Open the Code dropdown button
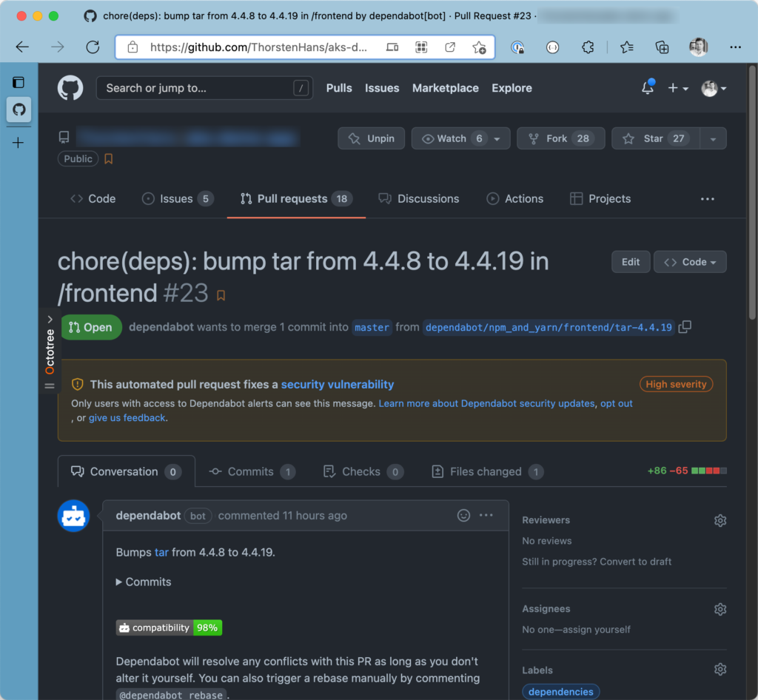The width and height of the screenshot is (758, 700). tap(689, 262)
